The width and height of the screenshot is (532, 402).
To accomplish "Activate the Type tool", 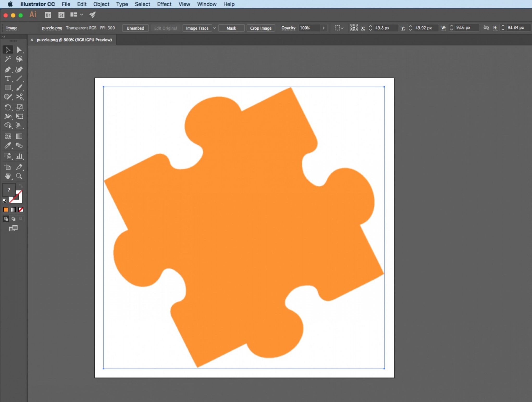I will [8, 78].
